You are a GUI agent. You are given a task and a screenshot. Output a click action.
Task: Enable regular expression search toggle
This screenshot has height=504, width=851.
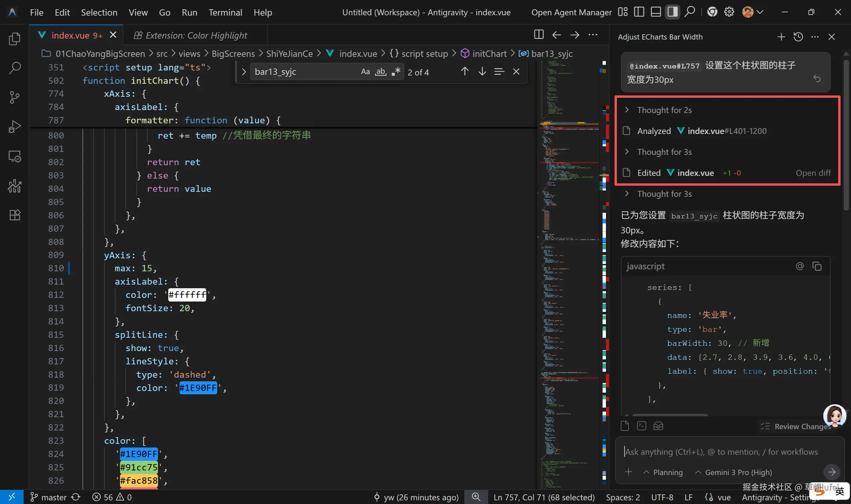[x=396, y=72]
